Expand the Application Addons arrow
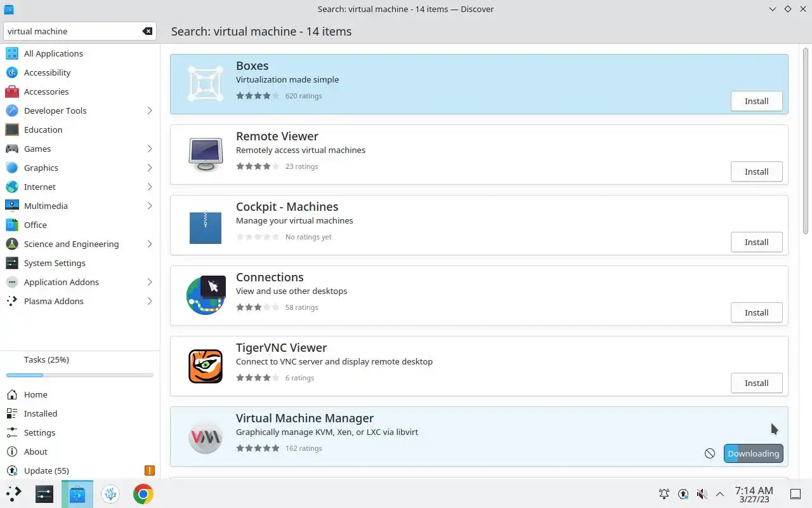This screenshot has width=812, height=508. coord(150,282)
